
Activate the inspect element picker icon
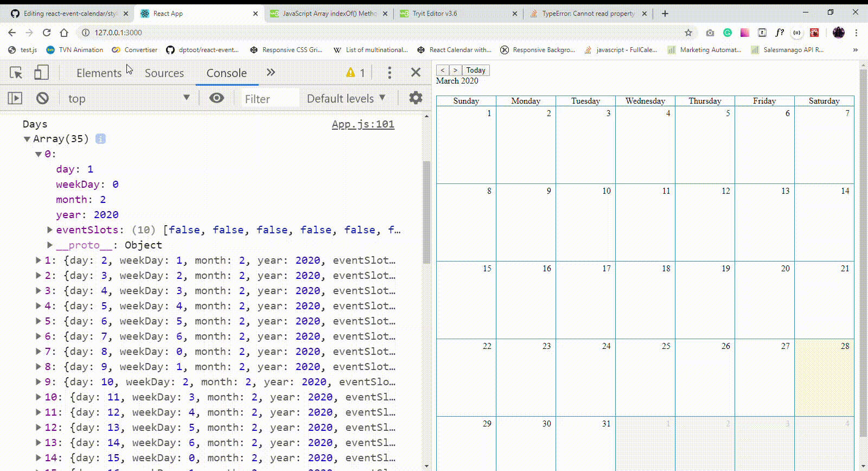tap(16, 73)
